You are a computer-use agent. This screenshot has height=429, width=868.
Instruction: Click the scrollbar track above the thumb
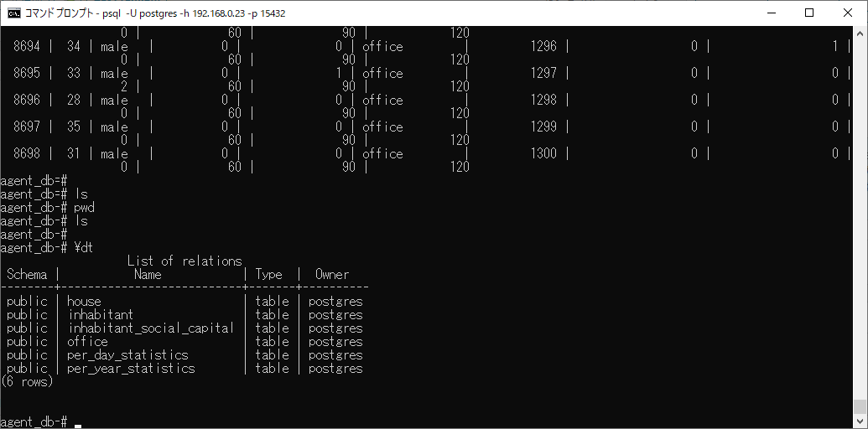click(x=860, y=209)
